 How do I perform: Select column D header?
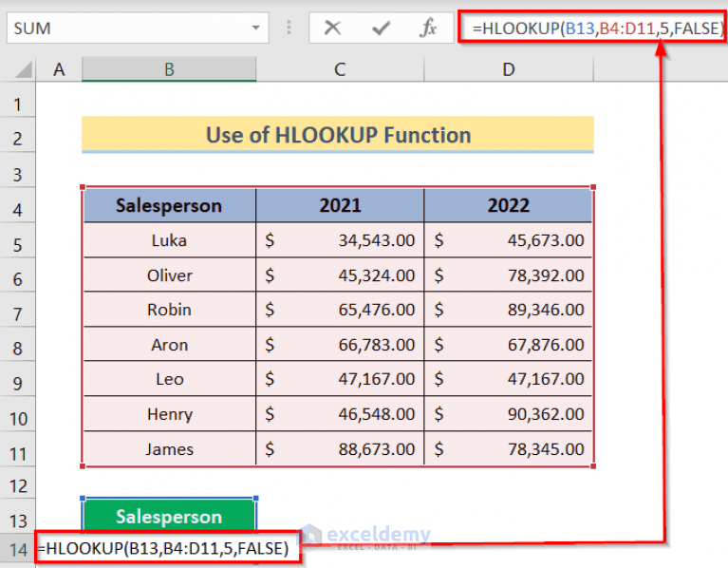(509, 69)
